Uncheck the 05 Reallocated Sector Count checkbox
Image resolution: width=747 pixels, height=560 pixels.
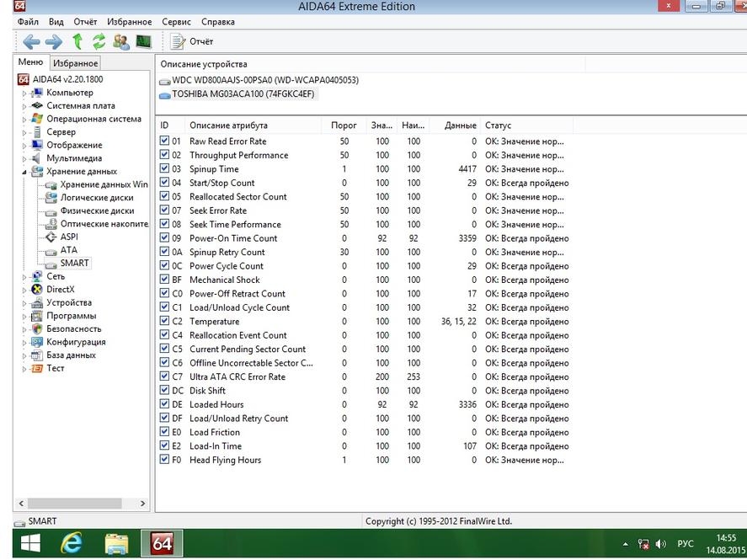click(164, 195)
